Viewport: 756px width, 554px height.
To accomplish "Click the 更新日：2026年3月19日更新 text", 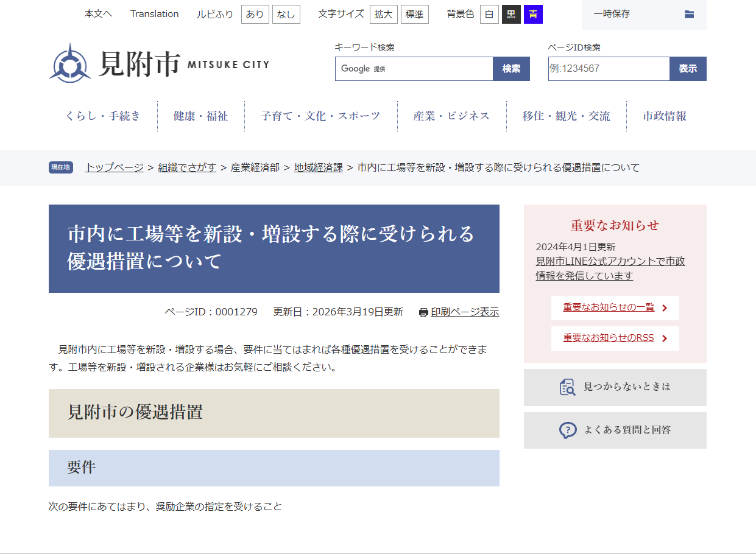I will click(x=338, y=312).
